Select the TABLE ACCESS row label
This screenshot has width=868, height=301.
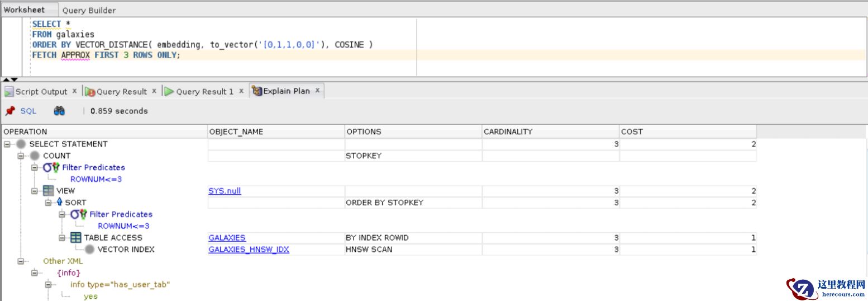click(113, 238)
